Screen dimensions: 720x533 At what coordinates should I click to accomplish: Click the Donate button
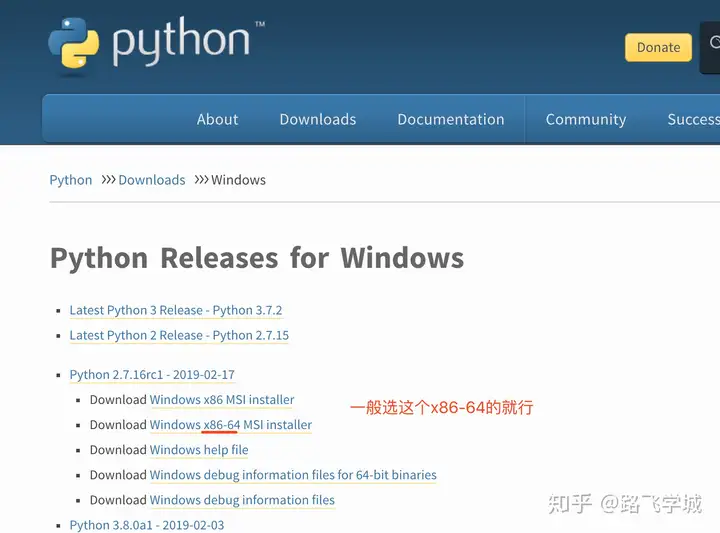tap(658, 47)
